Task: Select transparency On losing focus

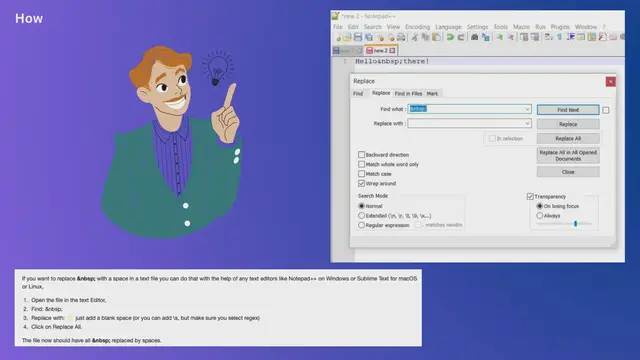Action: tap(540, 206)
